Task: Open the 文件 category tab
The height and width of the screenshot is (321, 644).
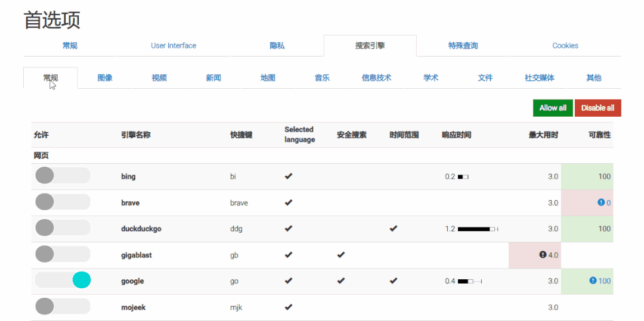Action: 485,78
